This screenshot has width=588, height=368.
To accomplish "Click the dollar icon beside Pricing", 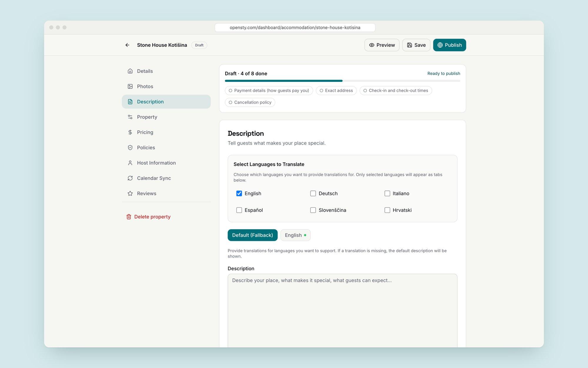I will pos(130,132).
